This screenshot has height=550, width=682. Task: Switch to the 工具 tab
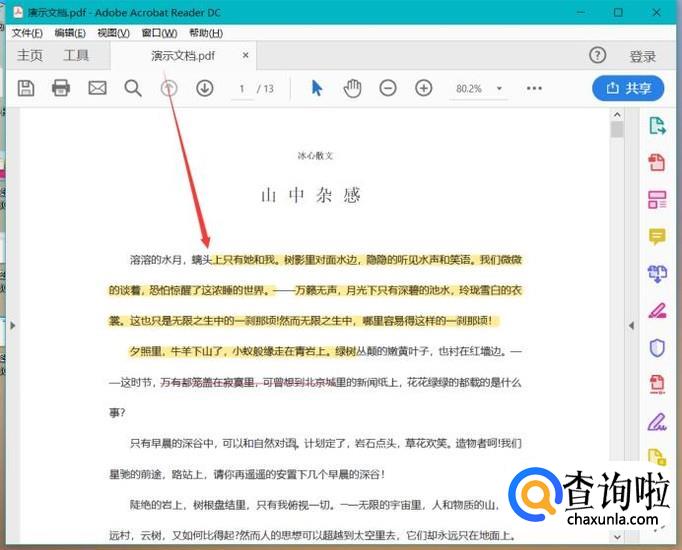pos(76,56)
